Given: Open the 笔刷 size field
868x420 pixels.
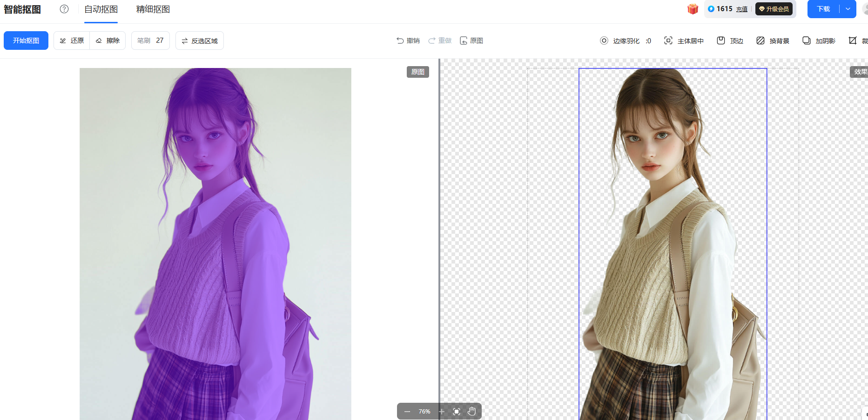Looking at the screenshot, I should (150, 41).
